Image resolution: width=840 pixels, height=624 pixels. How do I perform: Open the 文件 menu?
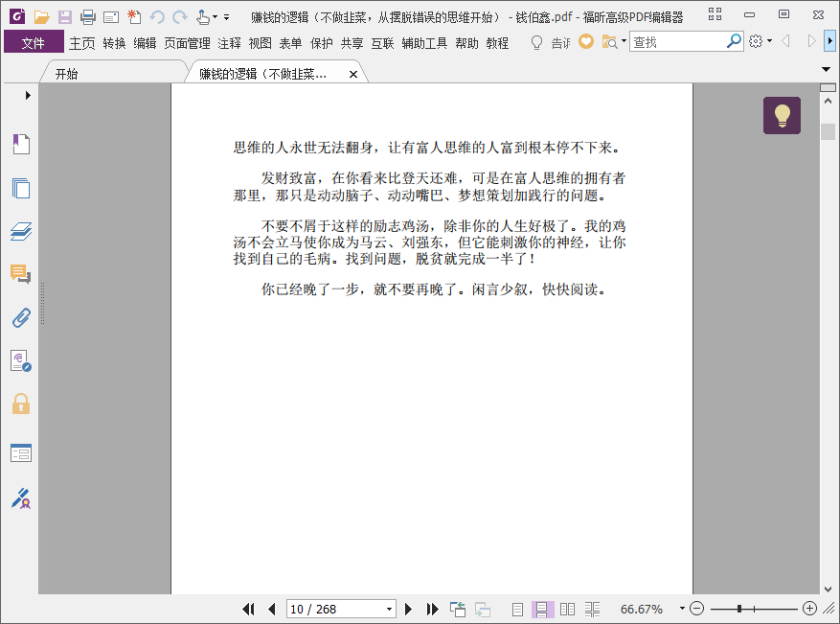(34, 42)
